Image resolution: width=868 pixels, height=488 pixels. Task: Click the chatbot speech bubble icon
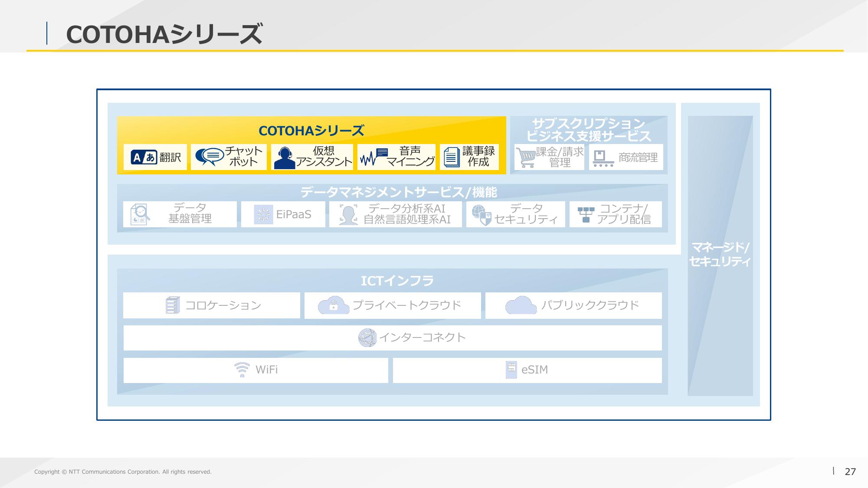(209, 157)
